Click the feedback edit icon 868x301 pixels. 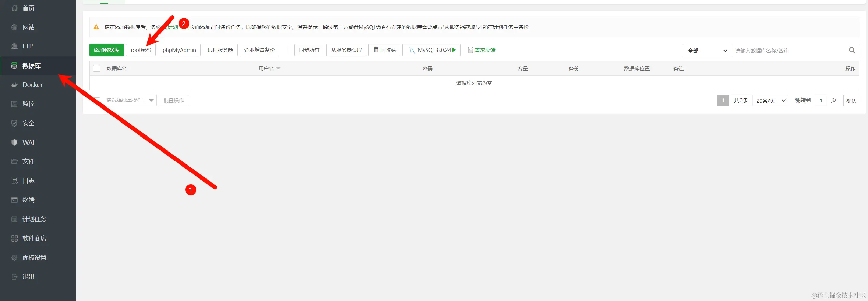(x=471, y=50)
